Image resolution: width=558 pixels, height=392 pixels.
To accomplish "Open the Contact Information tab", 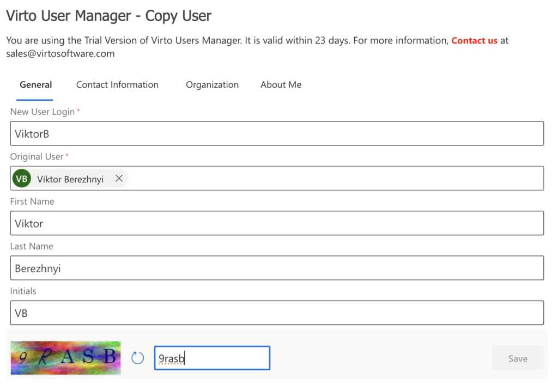I will (x=117, y=84).
